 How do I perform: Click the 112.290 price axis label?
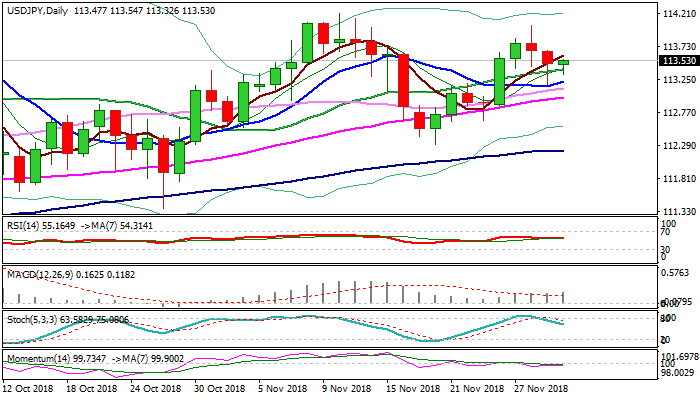tap(679, 146)
